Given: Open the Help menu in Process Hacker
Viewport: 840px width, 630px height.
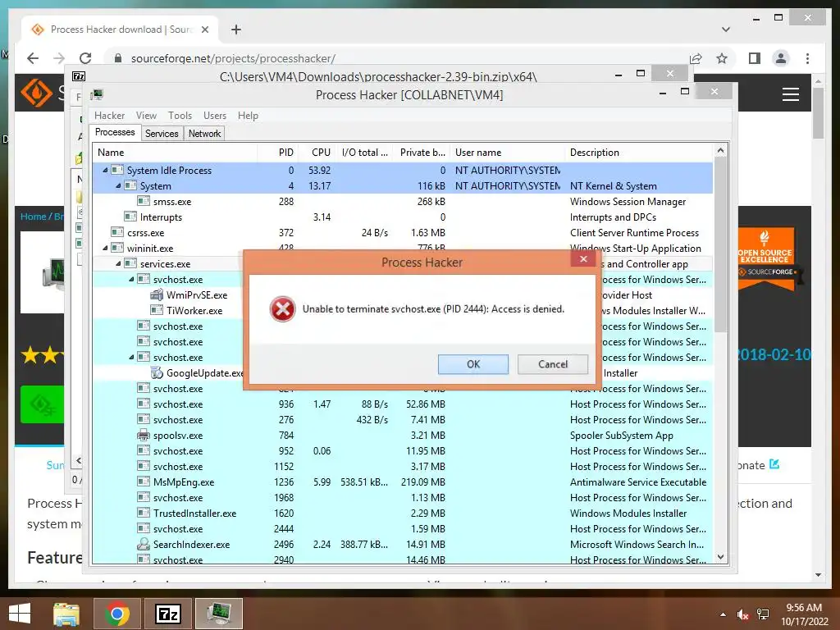Looking at the screenshot, I should tap(248, 116).
